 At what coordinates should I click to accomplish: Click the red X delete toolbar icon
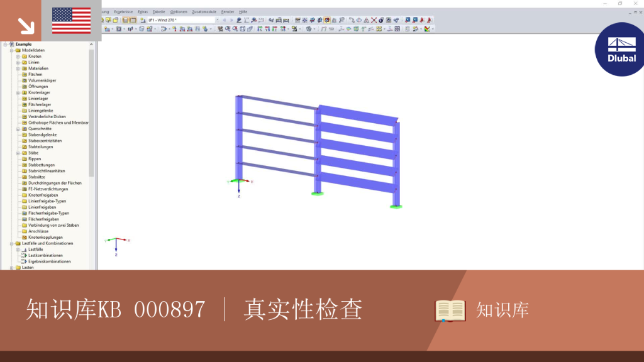click(x=374, y=19)
